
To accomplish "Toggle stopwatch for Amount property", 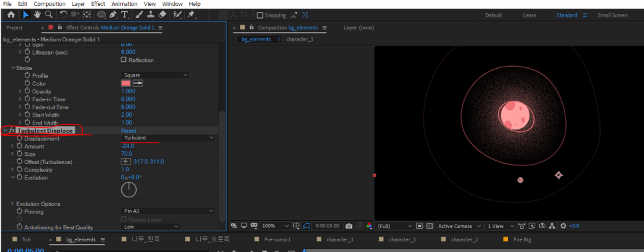I will click(x=19, y=146).
